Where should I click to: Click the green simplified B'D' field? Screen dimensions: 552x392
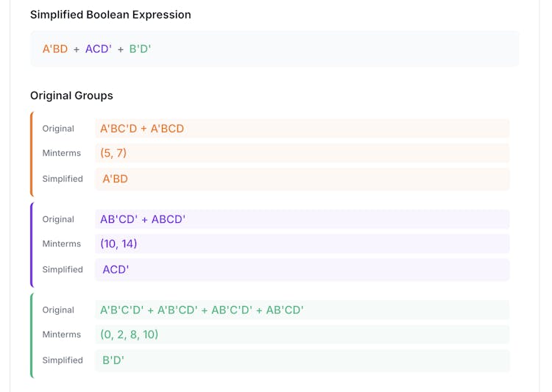point(302,360)
